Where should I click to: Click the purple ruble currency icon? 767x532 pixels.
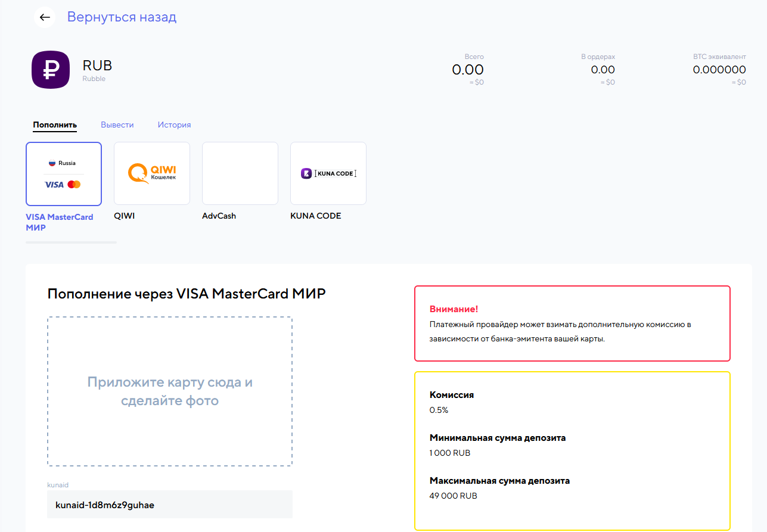(51, 70)
